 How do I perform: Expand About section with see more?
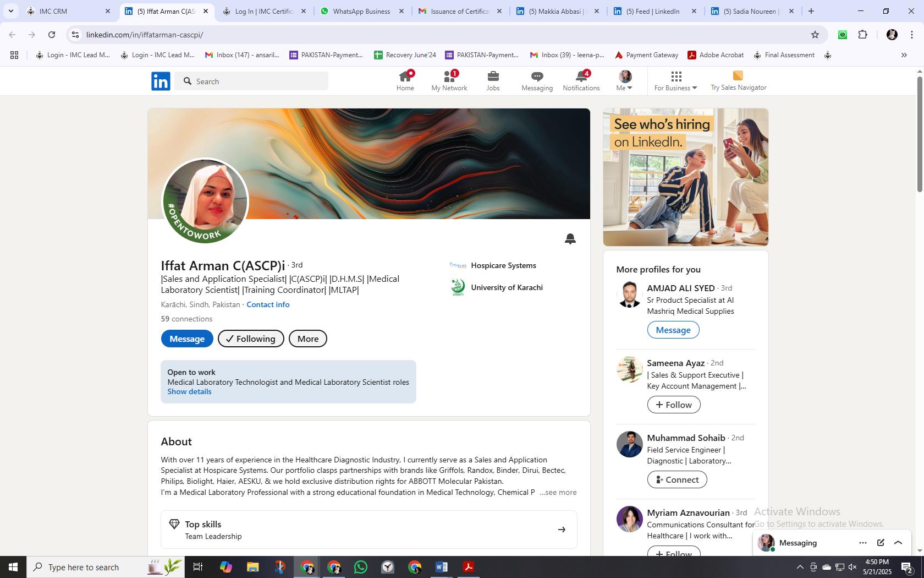pos(558,492)
